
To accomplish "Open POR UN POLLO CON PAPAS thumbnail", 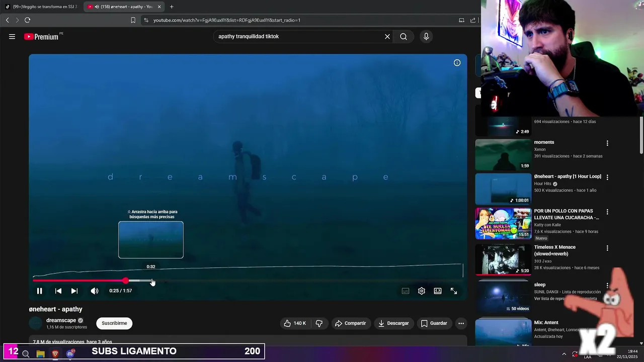I will point(503,224).
